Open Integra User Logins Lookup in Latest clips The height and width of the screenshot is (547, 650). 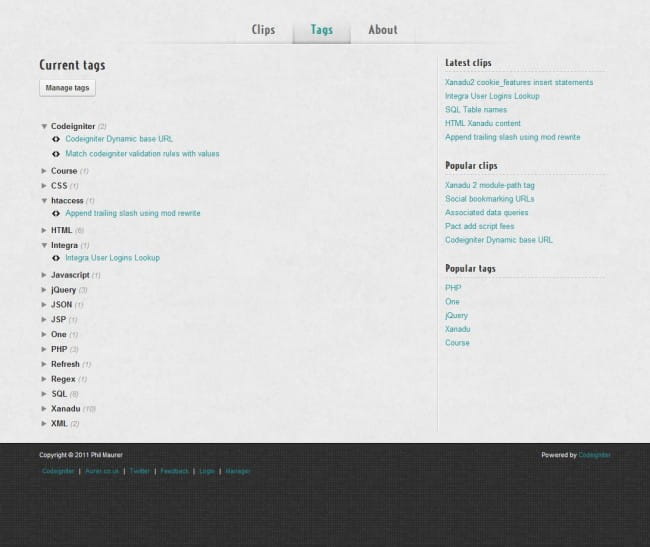tap(492, 96)
